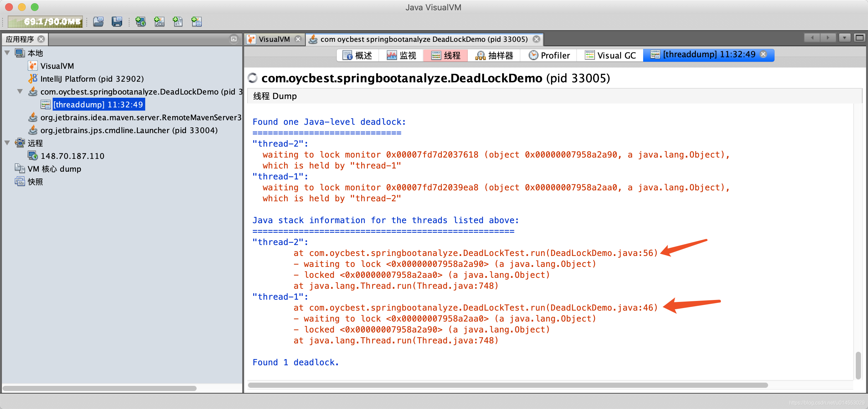This screenshot has width=868, height=409.
Task: Open the 抽样器 sampler tab
Action: pos(494,55)
